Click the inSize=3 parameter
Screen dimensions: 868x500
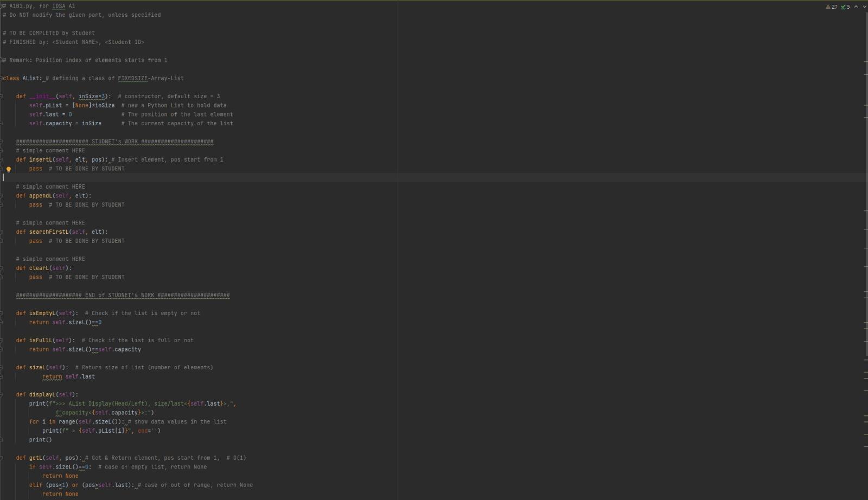92,97
